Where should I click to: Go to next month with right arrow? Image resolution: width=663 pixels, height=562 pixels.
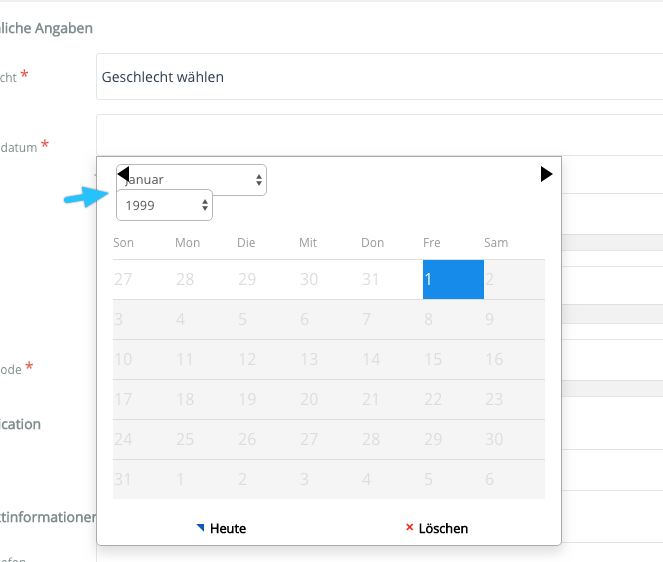click(546, 174)
